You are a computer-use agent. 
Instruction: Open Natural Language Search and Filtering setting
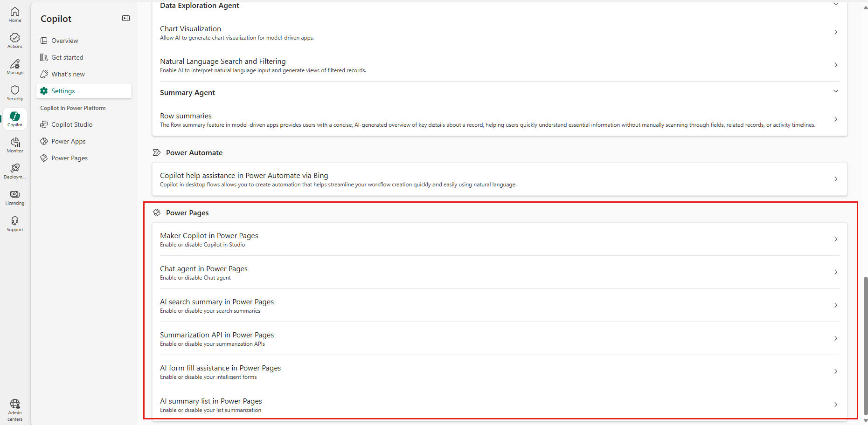tap(500, 65)
